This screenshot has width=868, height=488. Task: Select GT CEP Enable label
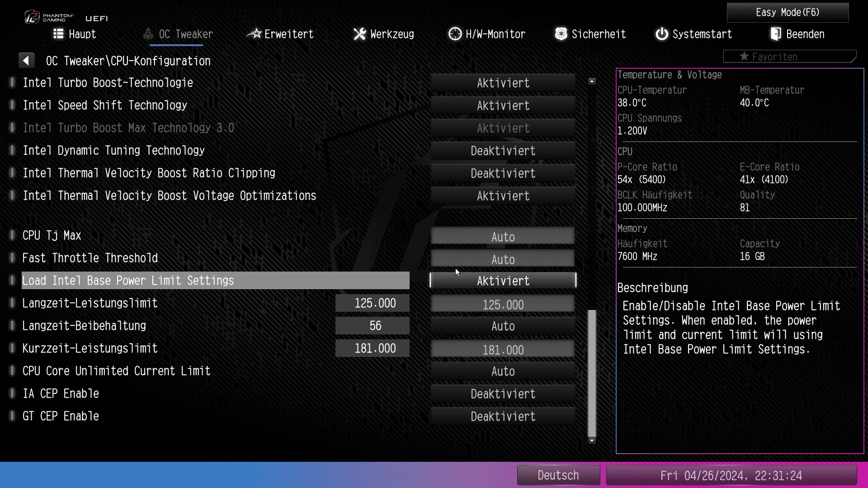[61, 416]
